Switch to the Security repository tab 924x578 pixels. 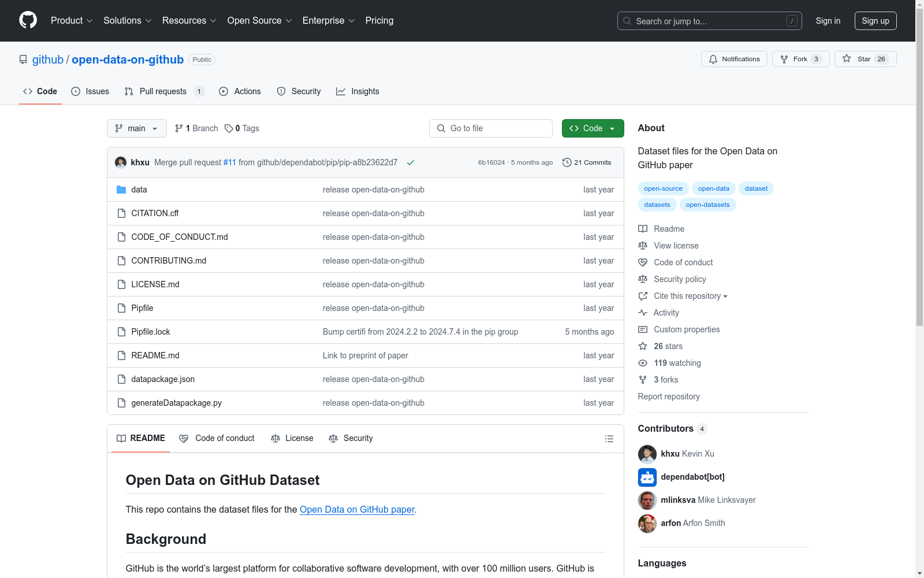299,91
